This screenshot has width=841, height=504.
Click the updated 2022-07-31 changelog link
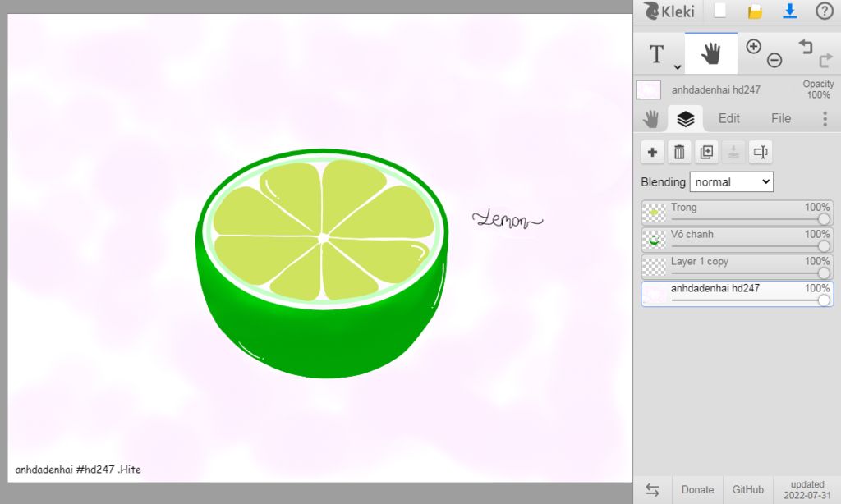click(x=807, y=489)
